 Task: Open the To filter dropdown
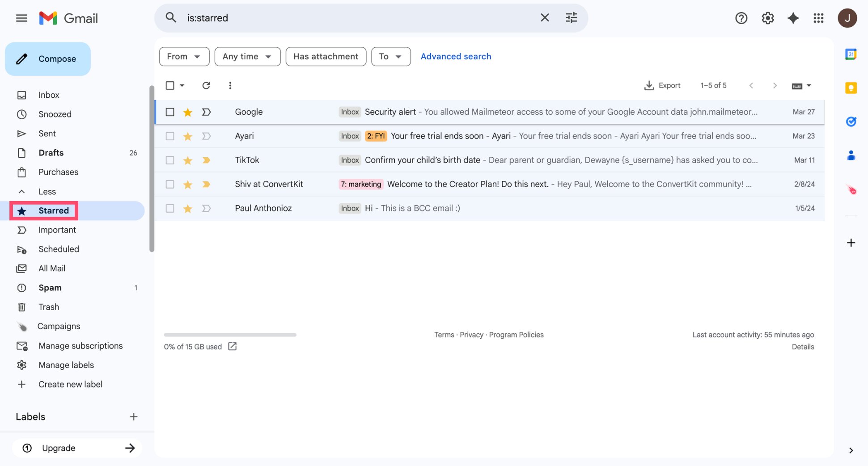pyautogui.click(x=391, y=57)
